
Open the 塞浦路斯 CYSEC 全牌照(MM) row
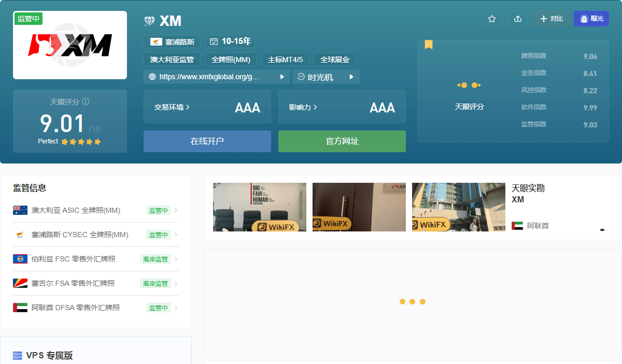[x=96, y=235]
